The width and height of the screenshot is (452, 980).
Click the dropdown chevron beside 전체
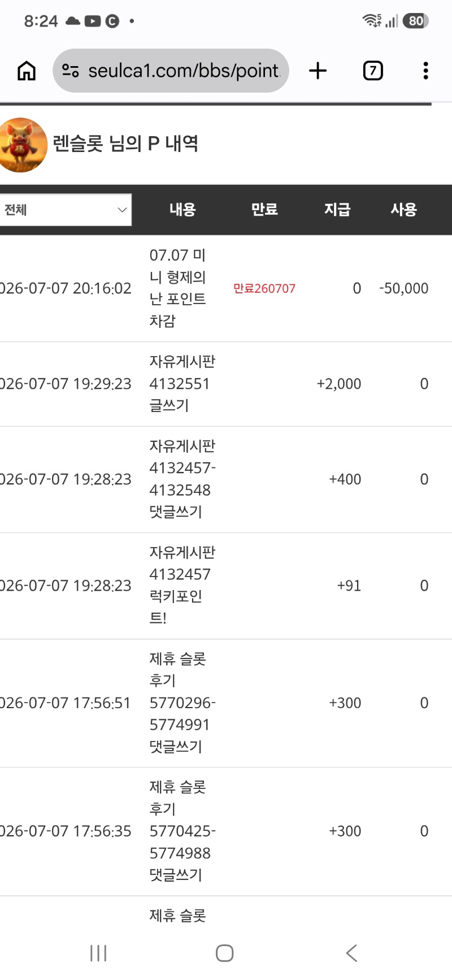tap(122, 210)
